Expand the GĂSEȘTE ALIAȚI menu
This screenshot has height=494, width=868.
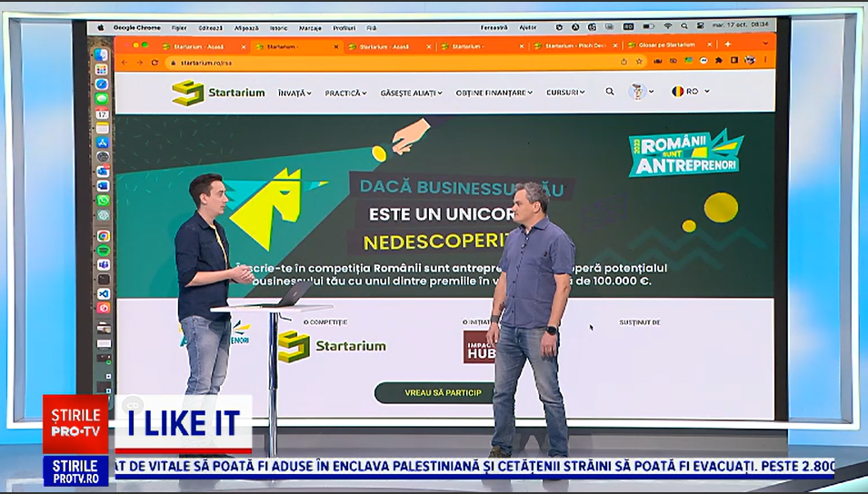pos(412,93)
